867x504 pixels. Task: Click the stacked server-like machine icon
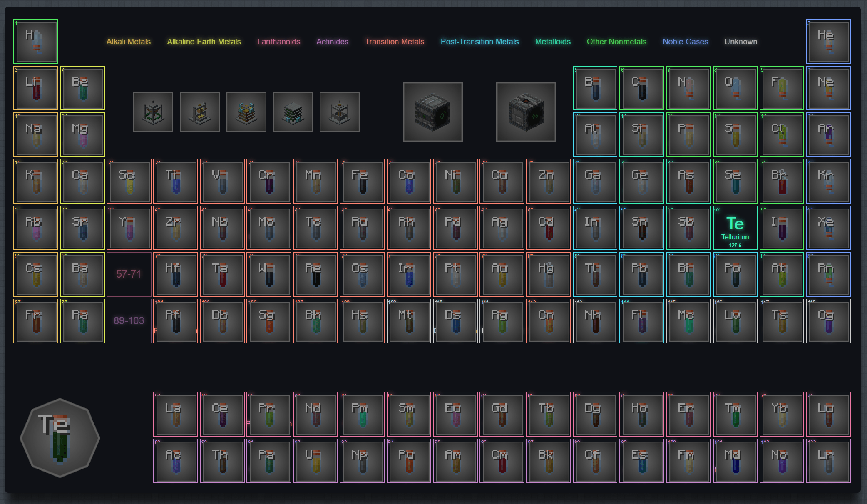click(293, 112)
